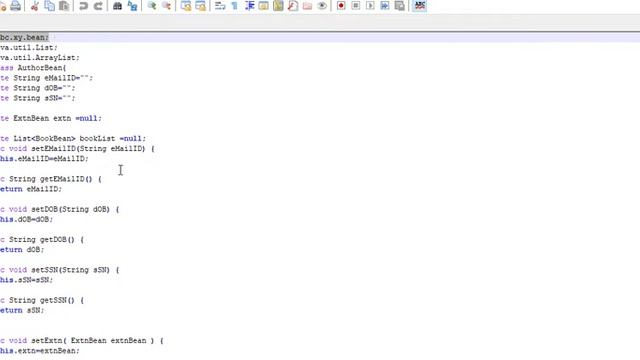Click the 'his.extn=extnBean;' assignment line
The image size is (640, 360).
(40, 351)
